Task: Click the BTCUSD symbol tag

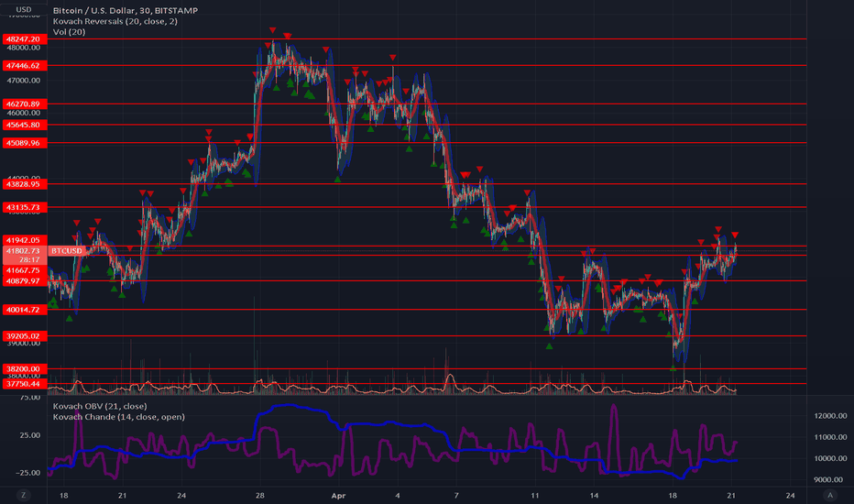Action: [67, 251]
